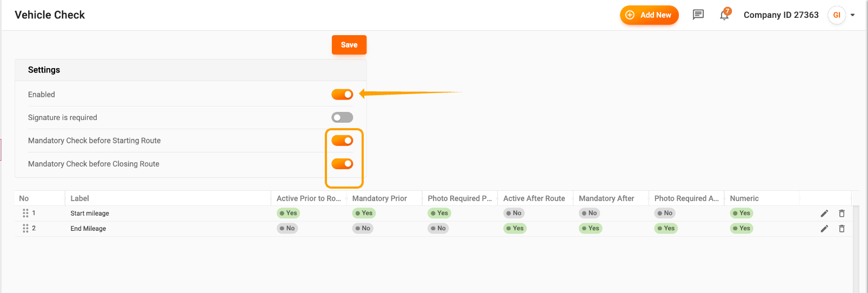The image size is (868, 293).
Task: Disable the Enabled toggle
Action: [x=342, y=95]
